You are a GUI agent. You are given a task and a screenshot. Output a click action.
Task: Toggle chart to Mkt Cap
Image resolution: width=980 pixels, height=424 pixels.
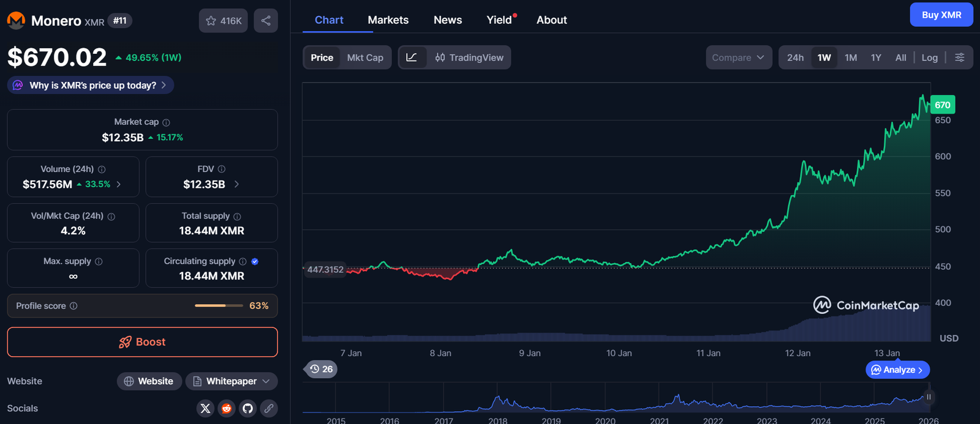(365, 58)
